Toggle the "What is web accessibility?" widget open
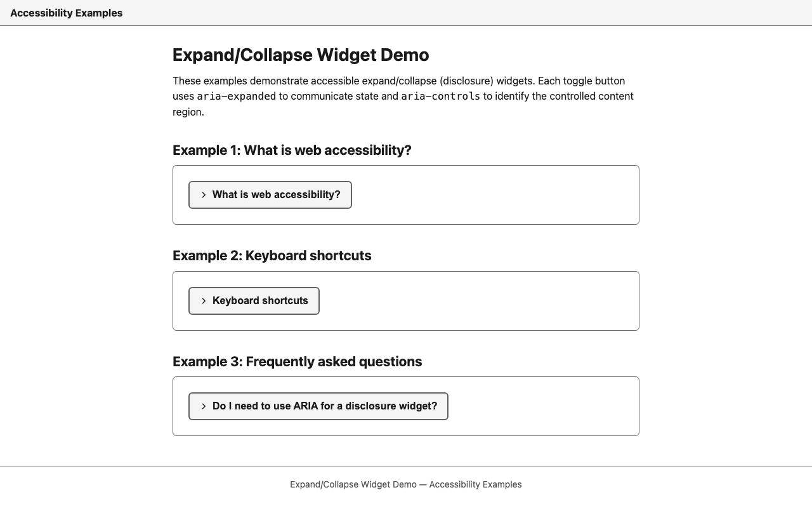Screen dimensions: 812x511 [x=270, y=195]
